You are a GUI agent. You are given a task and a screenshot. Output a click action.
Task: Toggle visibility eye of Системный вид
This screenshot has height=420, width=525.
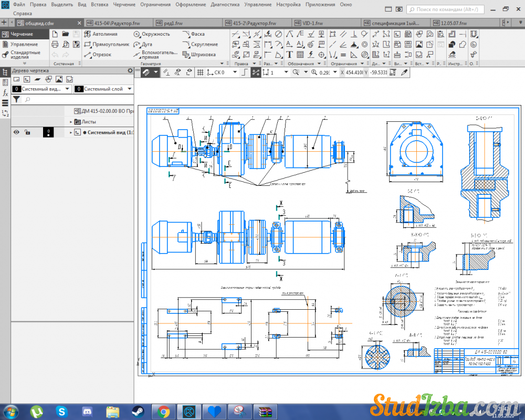(16, 132)
